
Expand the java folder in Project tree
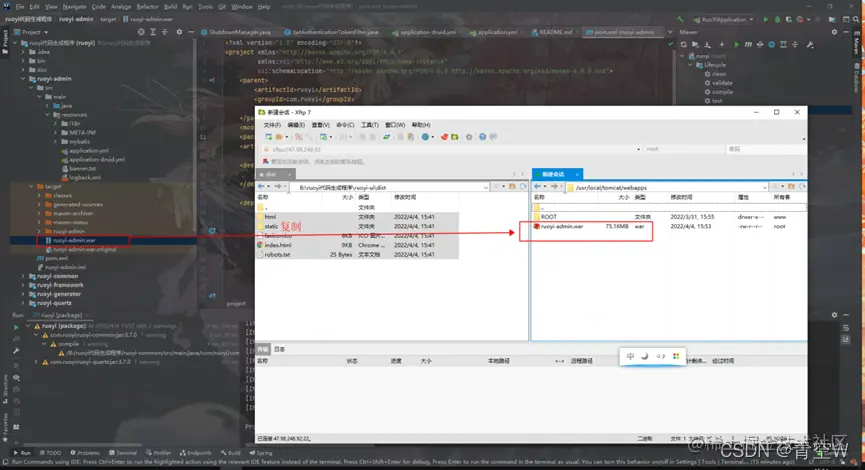[x=47, y=105]
